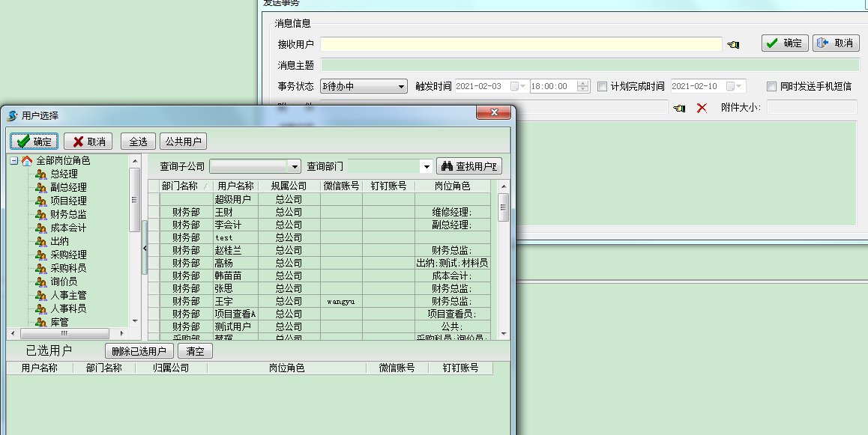Open the 事务状态 dropdown
868x435 pixels.
(401, 86)
